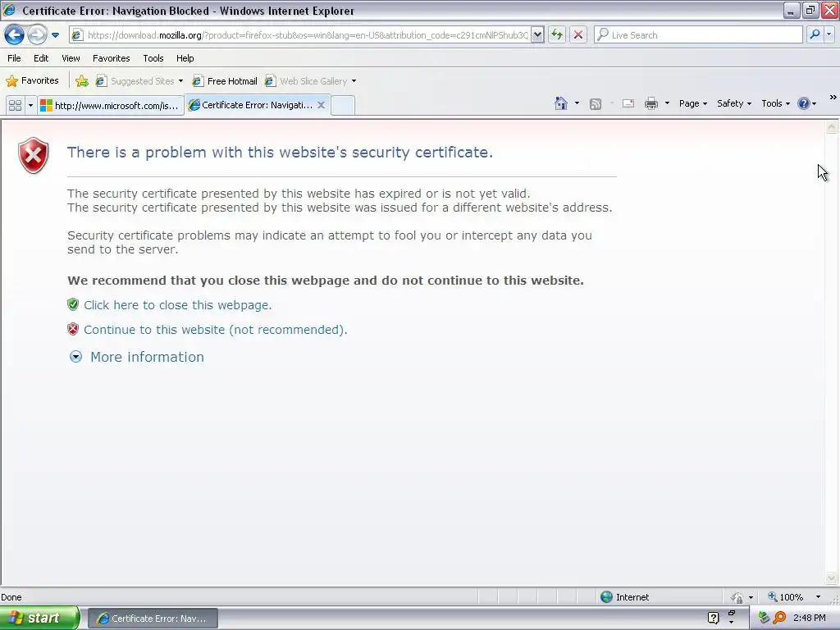Click the green shield icon
This screenshot has height=630, width=840.
click(x=73, y=304)
